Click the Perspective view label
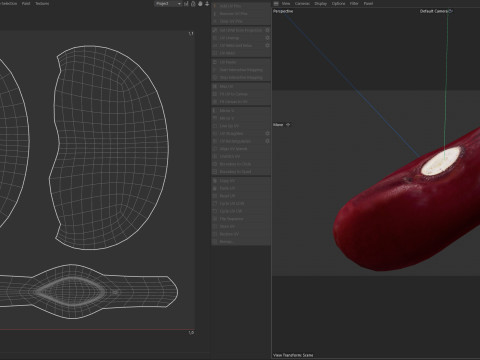The image size is (480, 360). click(x=283, y=11)
